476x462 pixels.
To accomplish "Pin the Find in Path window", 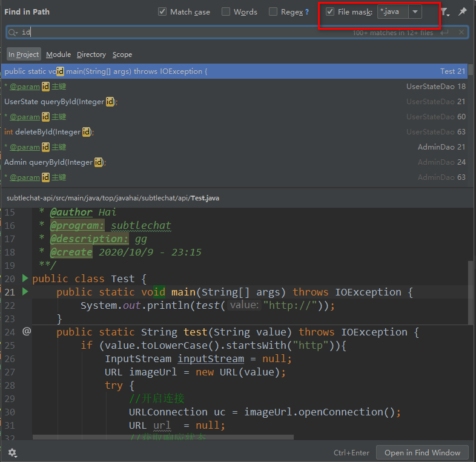I will [462, 12].
